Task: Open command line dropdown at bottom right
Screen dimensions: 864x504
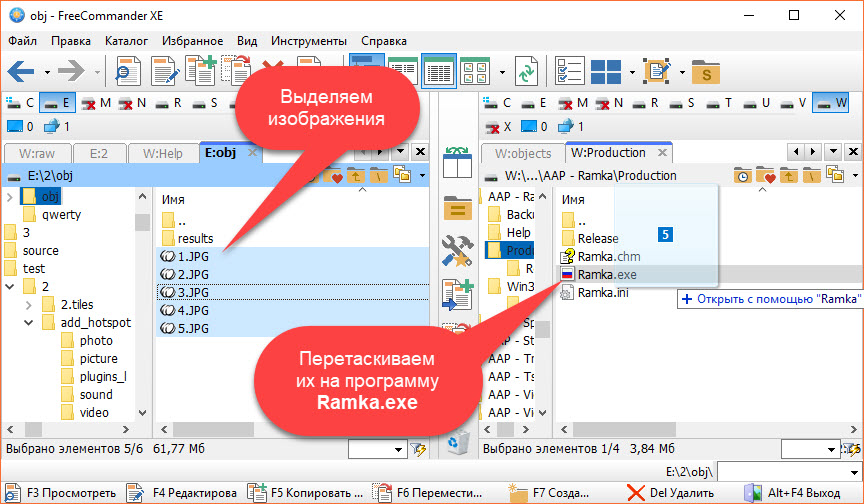Action: click(x=854, y=472)
